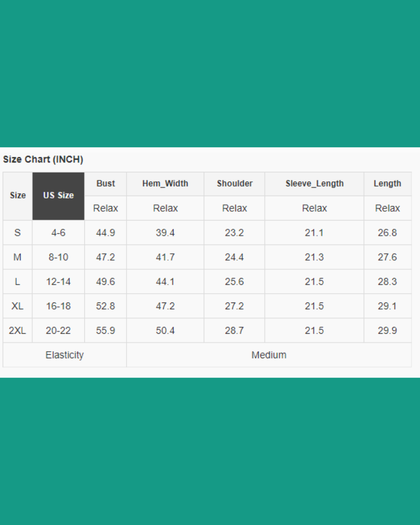Select the Medium elasticity cell

[269, 355]
